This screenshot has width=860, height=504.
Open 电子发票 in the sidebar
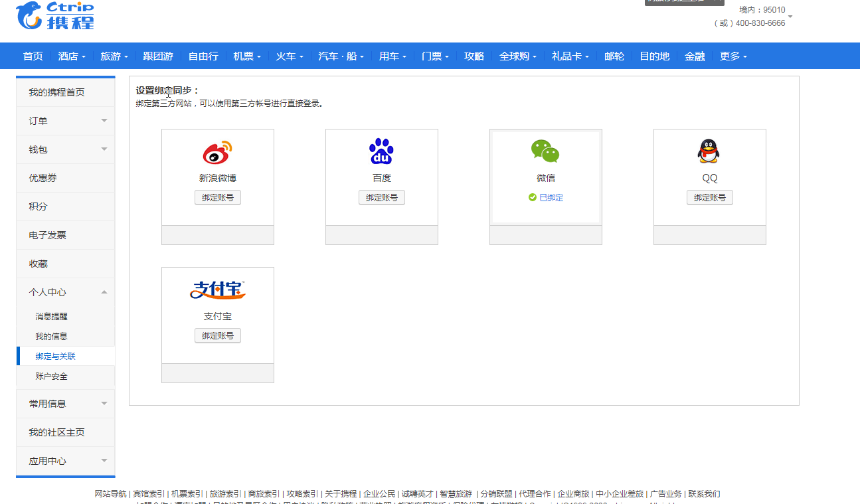pos(66,235)
